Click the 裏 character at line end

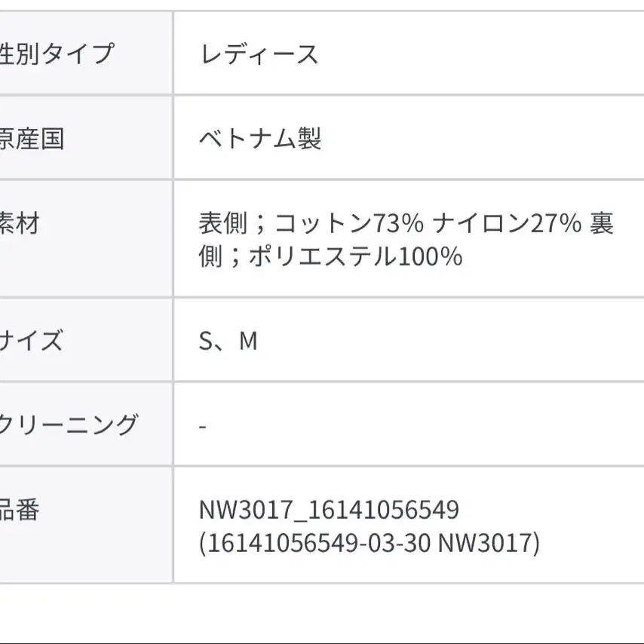pos(601,223)
